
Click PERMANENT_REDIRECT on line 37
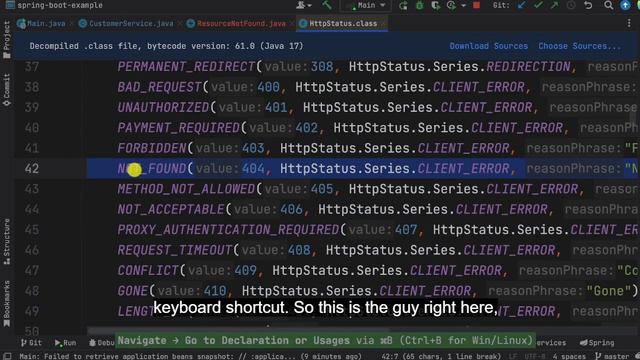(x=187, y=67)
